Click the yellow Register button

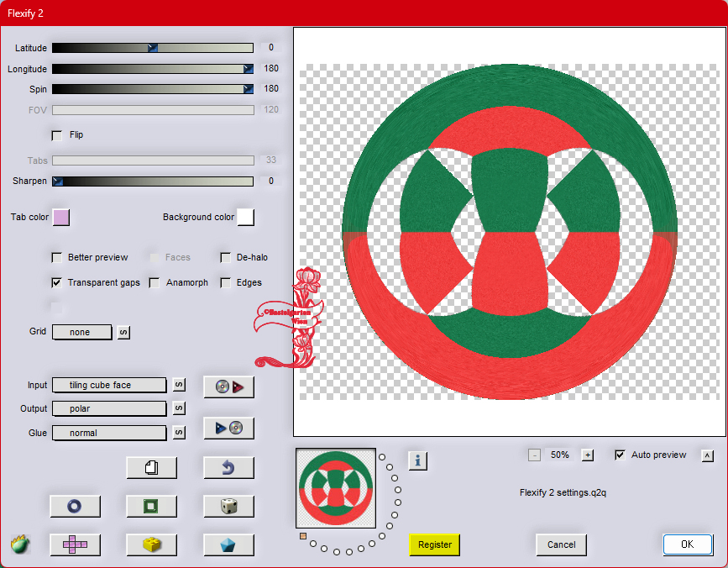pyautogui.click(x=435, y=544)
